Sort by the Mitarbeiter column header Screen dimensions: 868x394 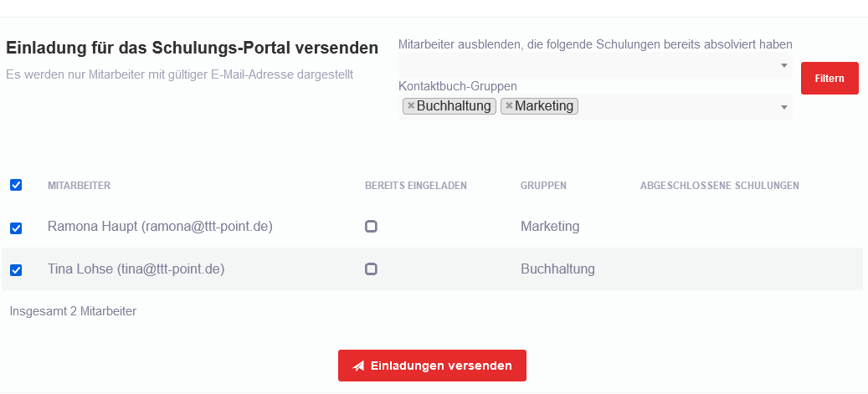80,186
